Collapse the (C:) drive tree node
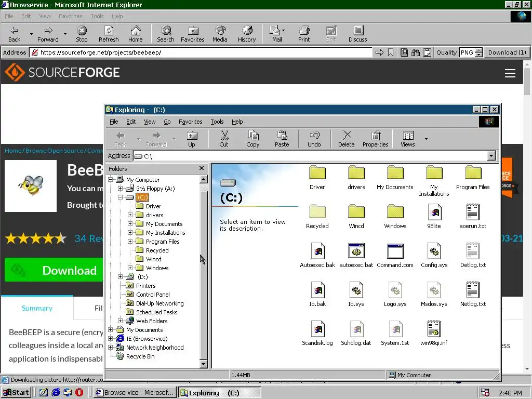Image resolution: width=532 pixels, height=399 pixels. (x=120, y=197)
